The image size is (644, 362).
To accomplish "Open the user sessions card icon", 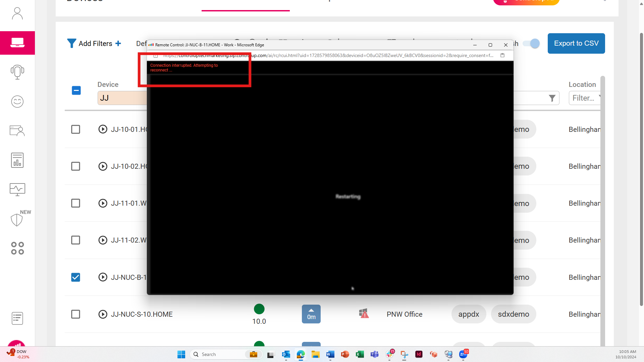I will [x=17, y=131].
